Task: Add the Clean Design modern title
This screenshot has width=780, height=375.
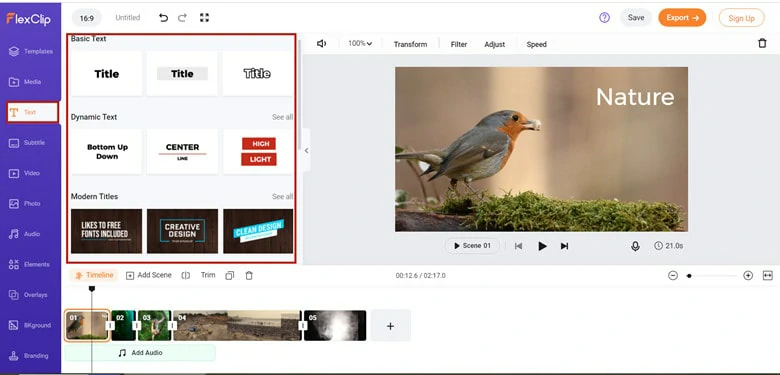Action: pyautogui.click(x=258, y=231)
